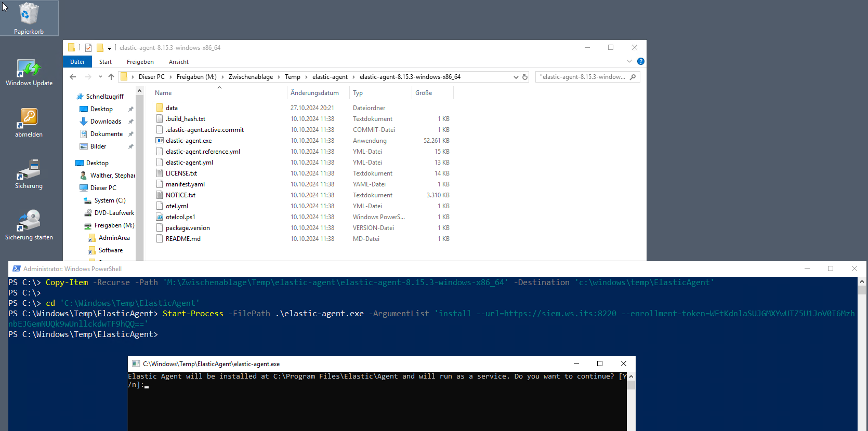Select the data folder icon
868x431 pixels.
pos(160,108)
